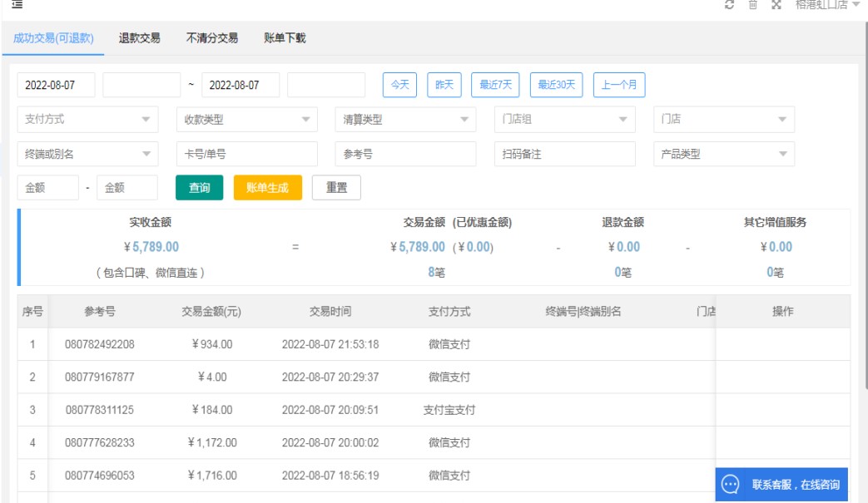Toggle fullscreen with the expand icon
The width and height of the screenshot is (868, 503).
tap(776, 5)
